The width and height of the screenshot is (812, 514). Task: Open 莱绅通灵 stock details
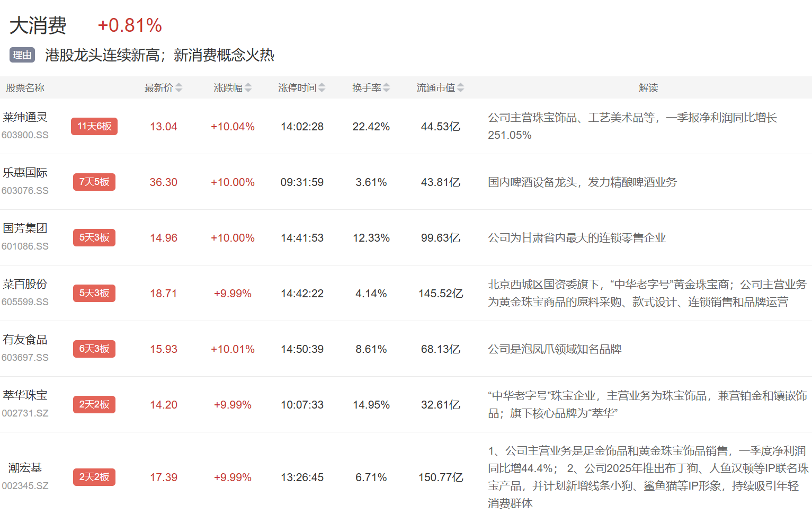pyautogui.click(x=25, y=118)
